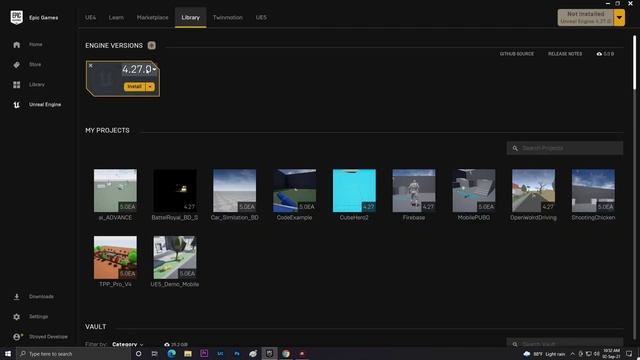Open the BattelRoyal_BD_S project thumbnail
Screen dimensions: 640x360
[175, 191]
